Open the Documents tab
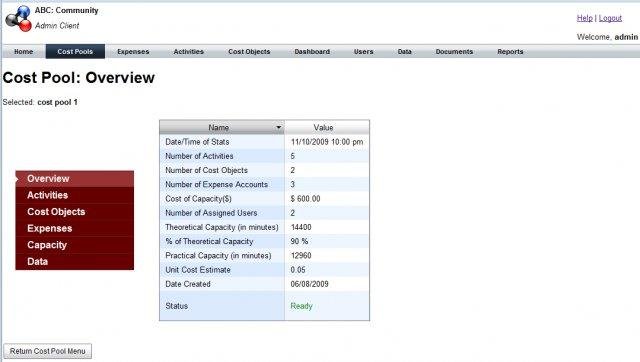This screenshot has width=640, height=362. [454, 51]
